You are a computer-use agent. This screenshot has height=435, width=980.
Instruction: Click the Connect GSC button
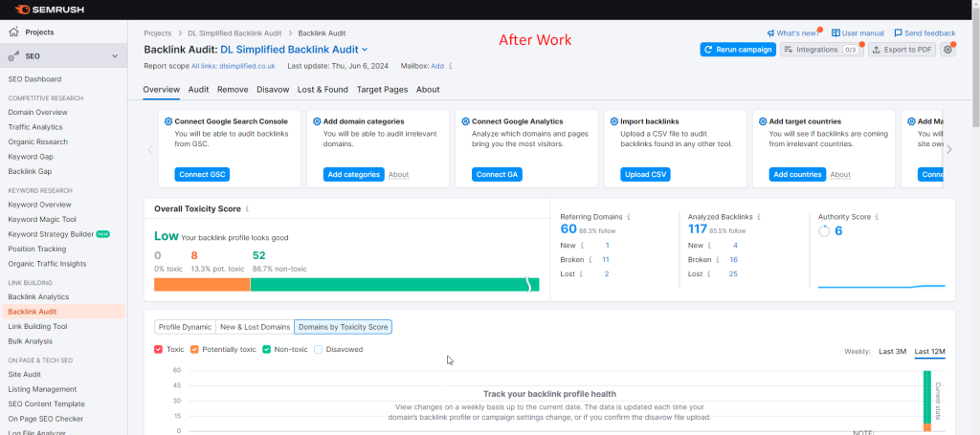202,175
